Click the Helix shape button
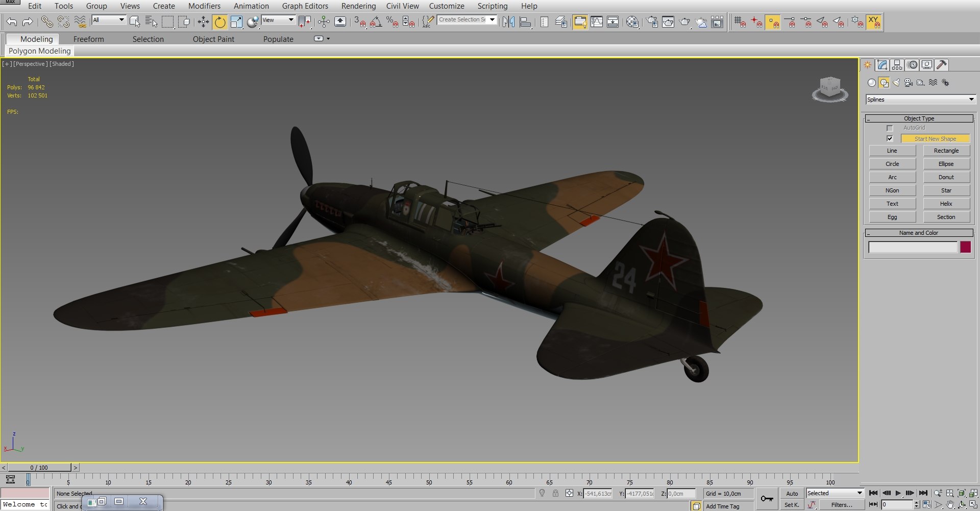The width and height of the screenshot is (980, 511). 946,204
